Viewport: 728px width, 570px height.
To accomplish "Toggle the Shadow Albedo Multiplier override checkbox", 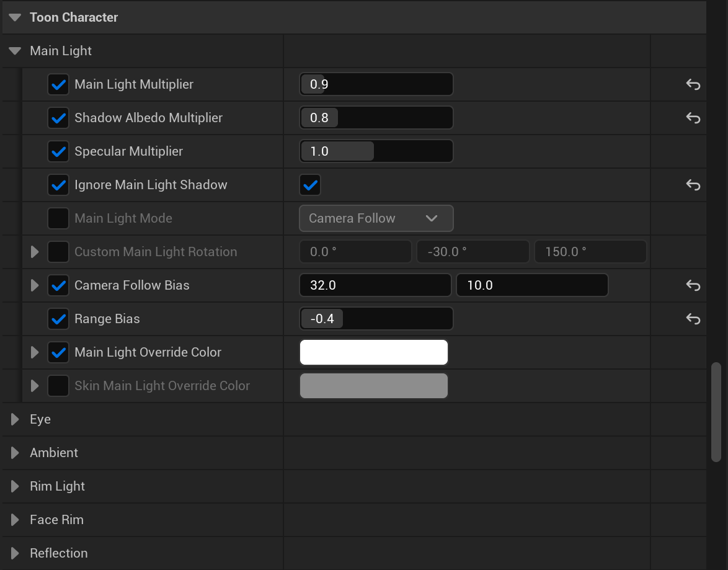I will pyautogui.click(x=58, y=118).
